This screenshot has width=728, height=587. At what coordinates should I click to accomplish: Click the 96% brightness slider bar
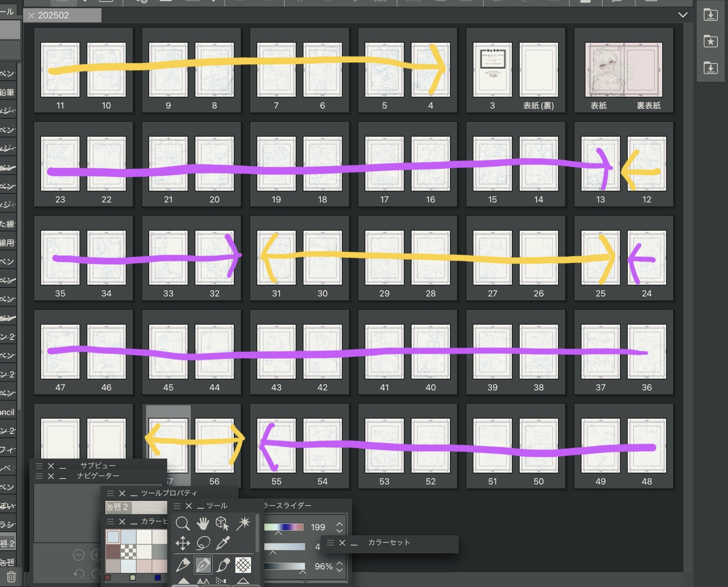point(285,566)
